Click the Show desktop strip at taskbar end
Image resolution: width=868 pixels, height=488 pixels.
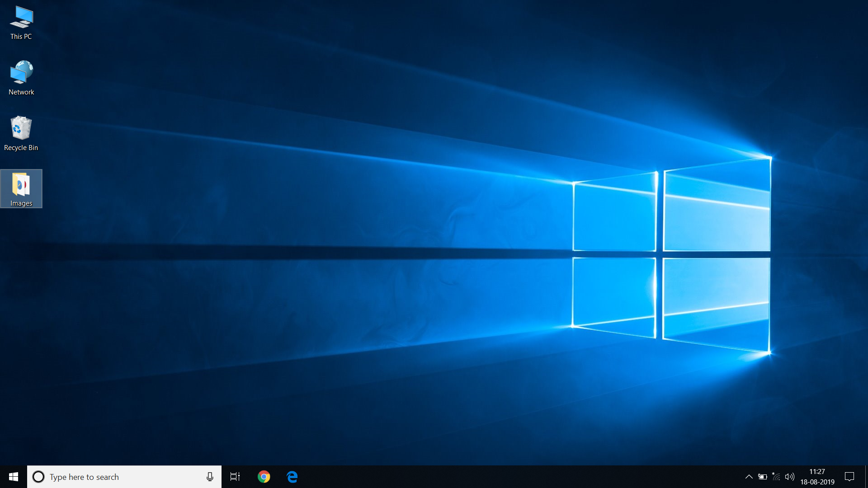tap(866, 477)
